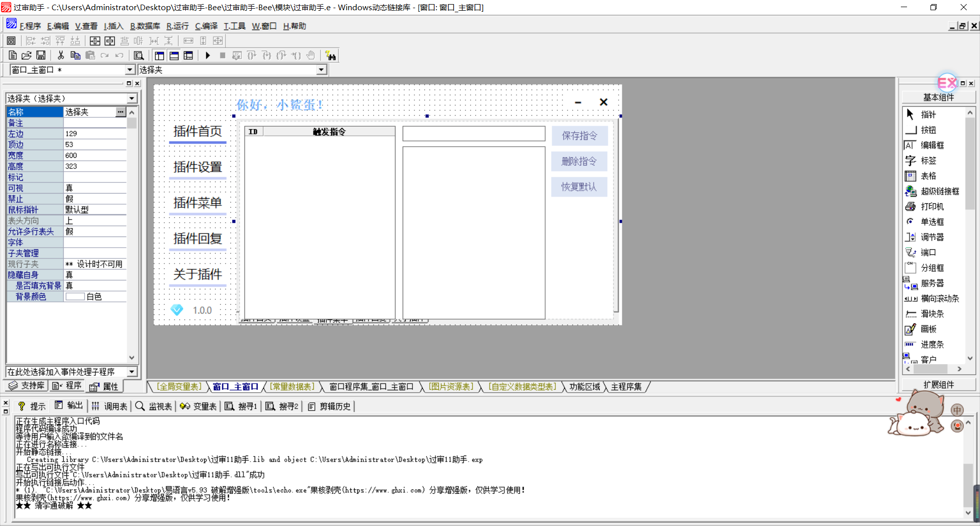The image size is (980, 526).
Task: Open the R.运行 menu
Action: (177, 26)
